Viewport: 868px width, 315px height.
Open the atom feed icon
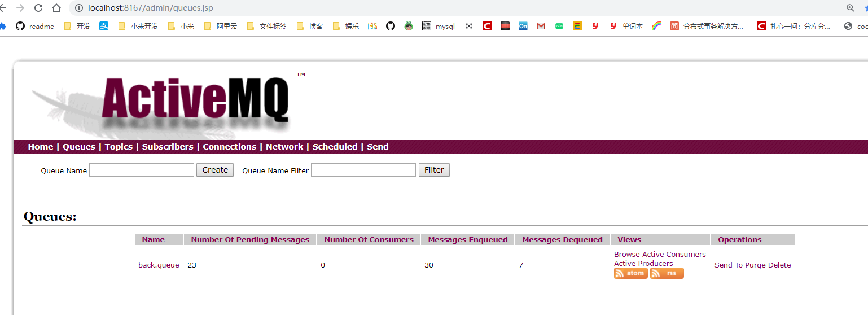coord(631,273)
